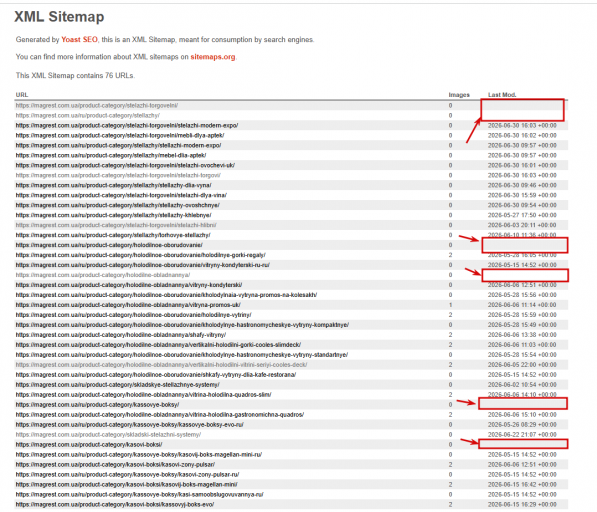Image resolution: width=597 pixels, height=512 pixels.
Task: Click the date 2026-06-03 20:11 +00:00
Action: click(522, 225)
